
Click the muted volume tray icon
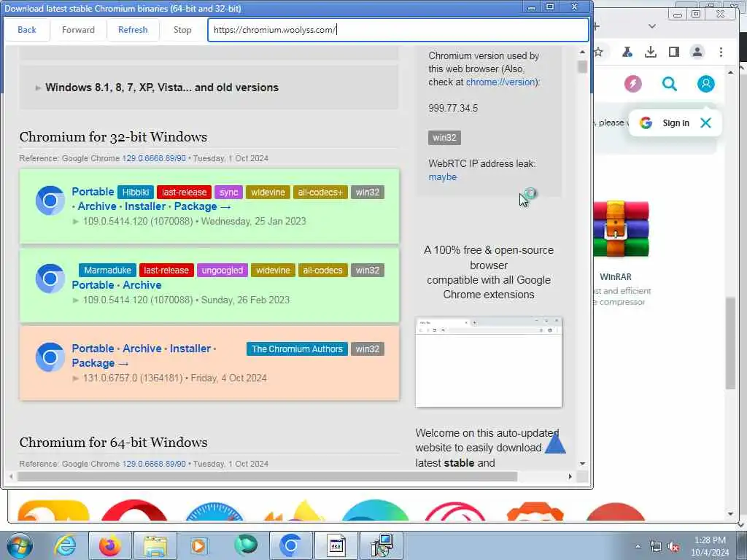673,547
